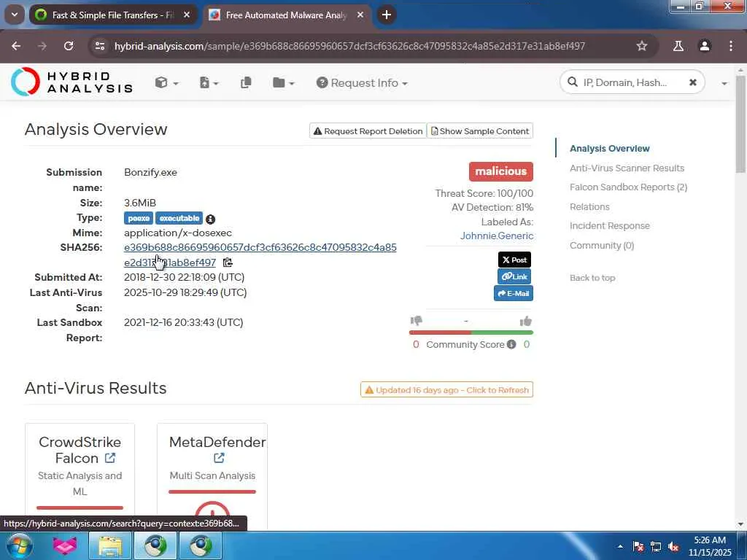This screenshot has width=747, height=560.
Task: Select the Free Automated Malware Analysis tab
Action: 286,15
